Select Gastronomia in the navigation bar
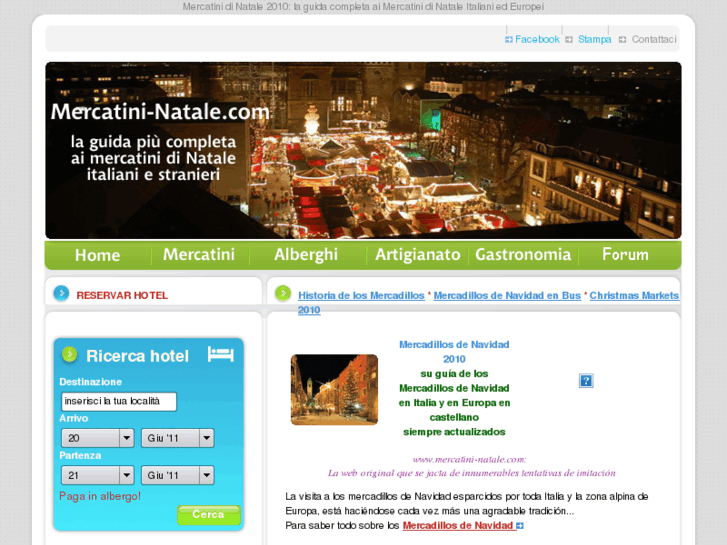This screenshot has height=545, width=727. (523, 255)
